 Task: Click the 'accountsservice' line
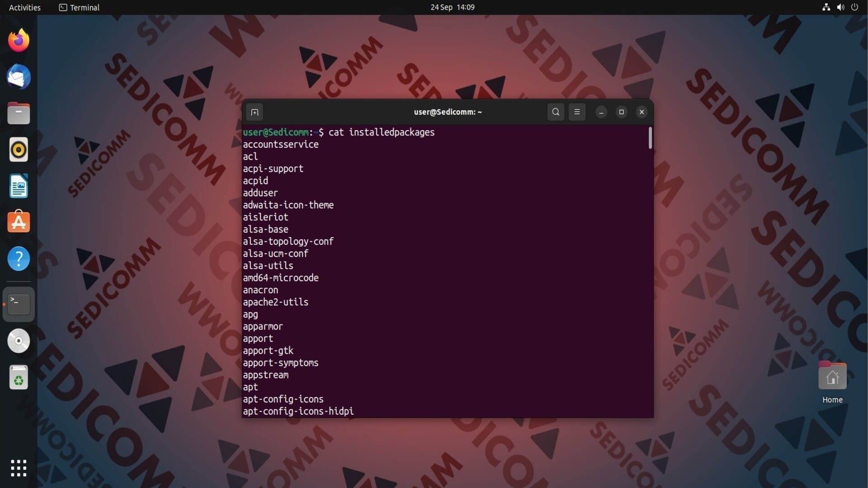(x=281, y=145)
